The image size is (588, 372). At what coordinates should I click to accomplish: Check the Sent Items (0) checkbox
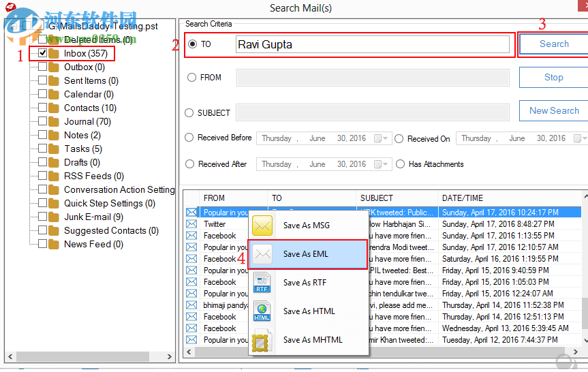point(43,80)
